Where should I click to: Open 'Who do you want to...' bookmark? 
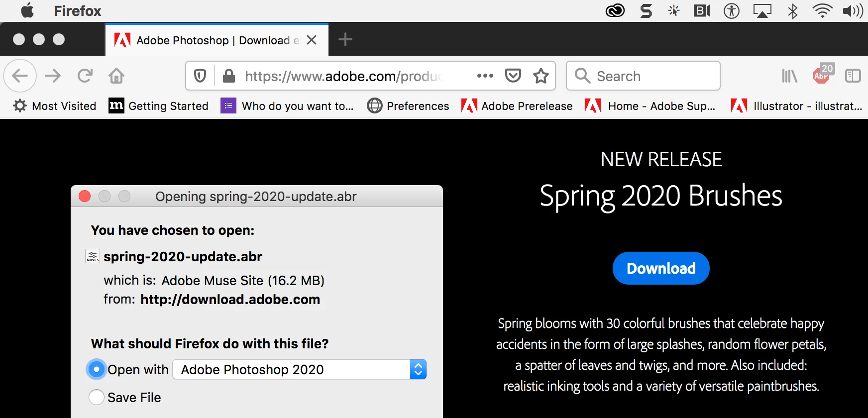(287, 106)
